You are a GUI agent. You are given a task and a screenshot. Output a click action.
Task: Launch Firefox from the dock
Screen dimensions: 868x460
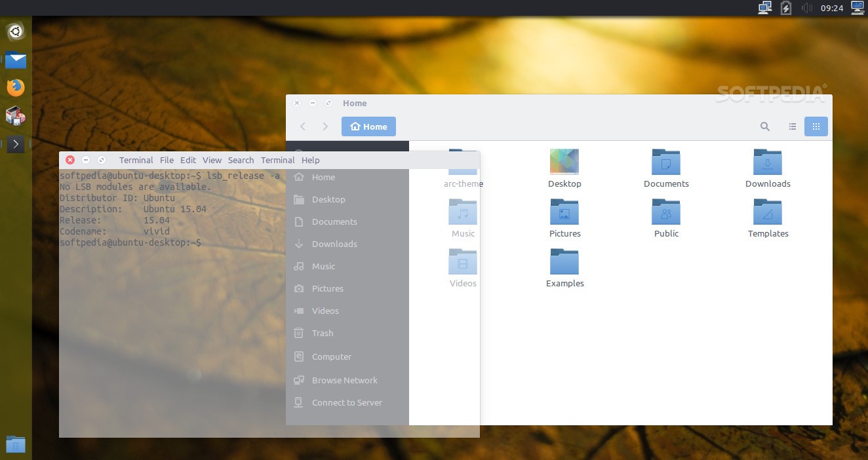click(x=16, y=87)
